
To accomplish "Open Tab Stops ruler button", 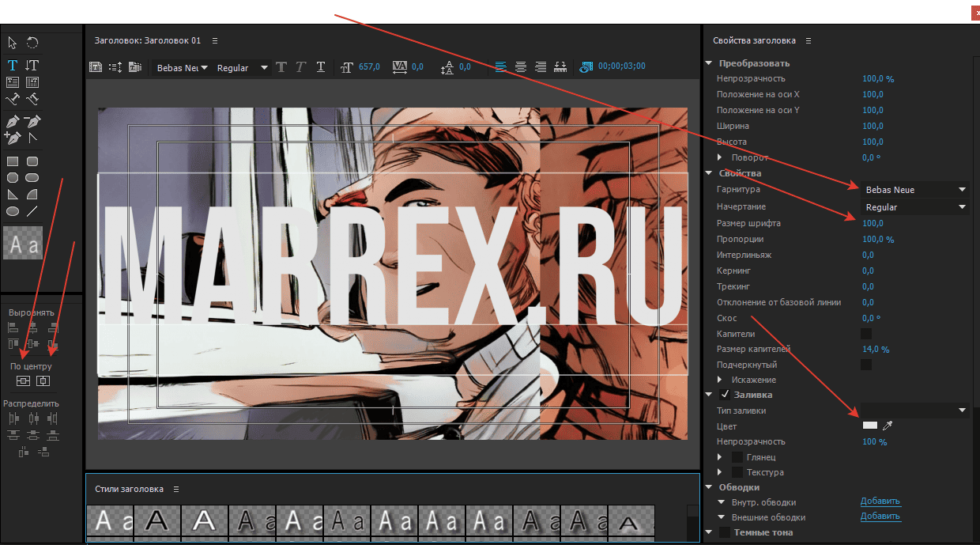I will pyautogui.click(x=561, y=67).
